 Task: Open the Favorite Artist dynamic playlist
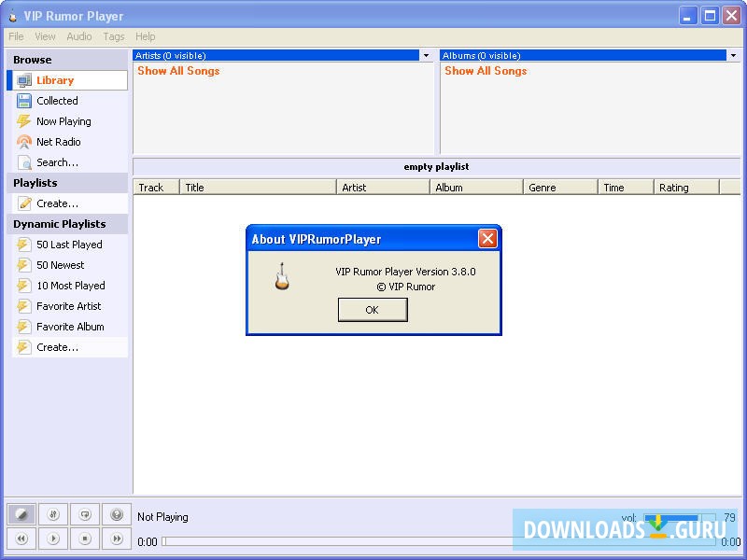[x=67, y=306]
